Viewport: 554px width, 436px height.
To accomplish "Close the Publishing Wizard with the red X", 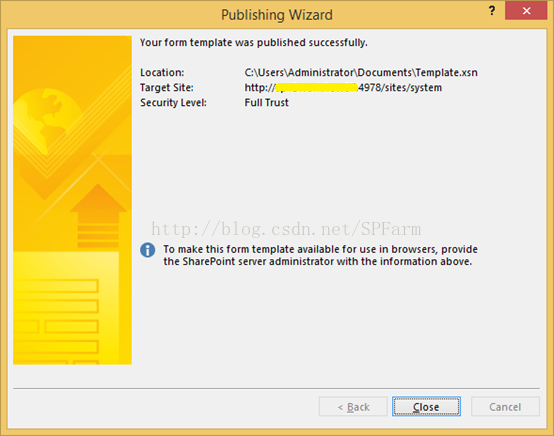I will (x=526, y=11).
